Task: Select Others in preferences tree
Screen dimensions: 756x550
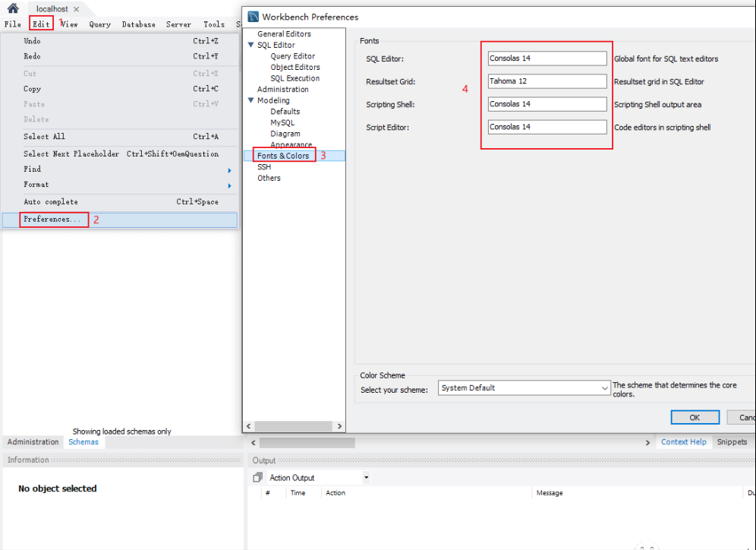Action: click(269, 178)
